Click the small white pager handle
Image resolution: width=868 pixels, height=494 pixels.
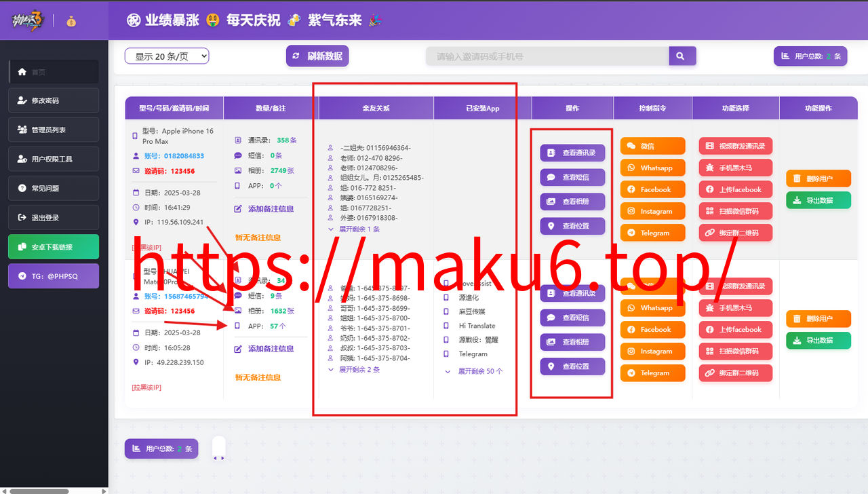click(218, 449)
